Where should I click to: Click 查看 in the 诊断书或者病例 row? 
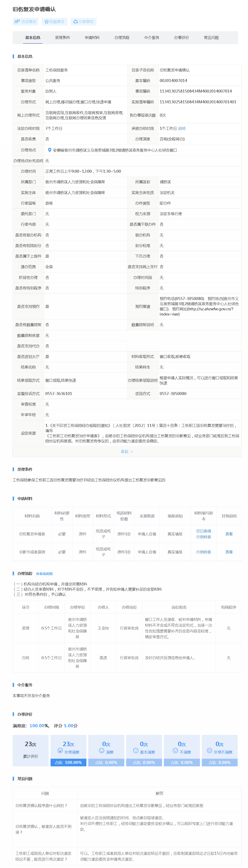[229, 552]
